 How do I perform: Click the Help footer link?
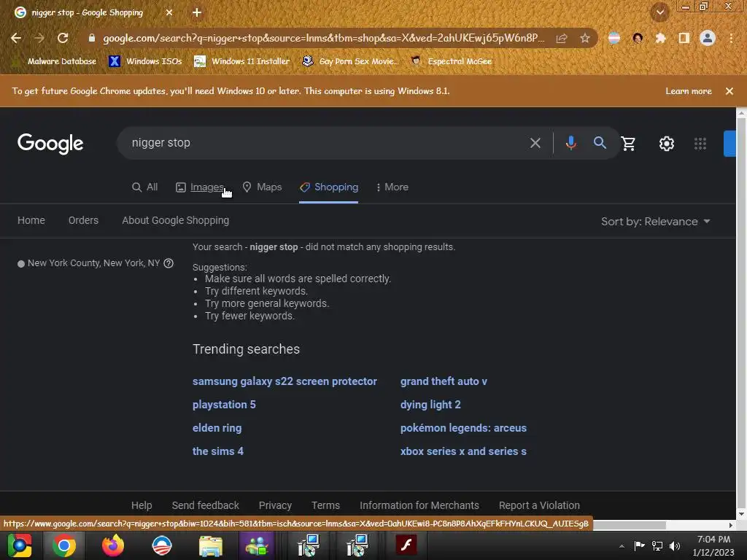(142, 505)
